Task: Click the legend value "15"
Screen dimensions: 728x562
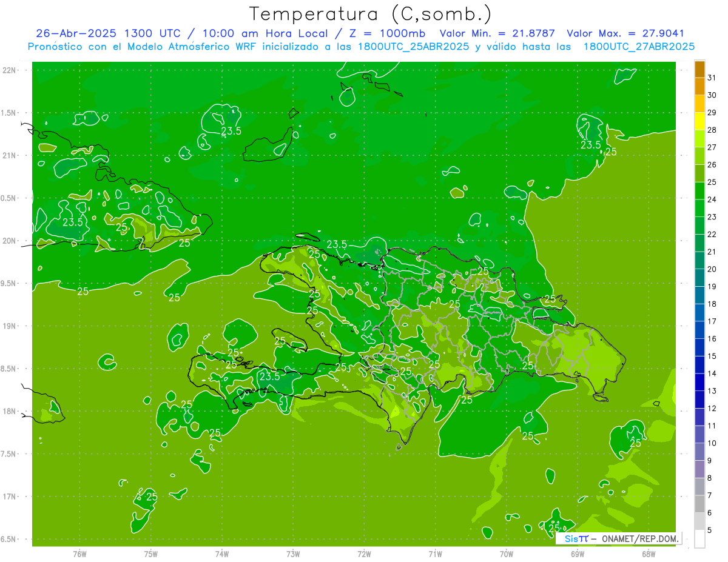Action: click(712, 356)
